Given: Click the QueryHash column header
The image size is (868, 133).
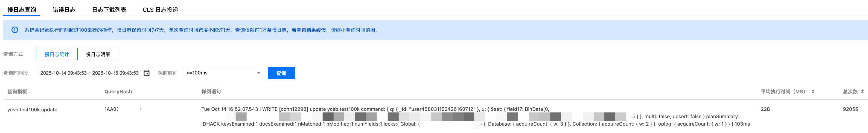Looking at the screenshot, I should (x=118, y=91).
